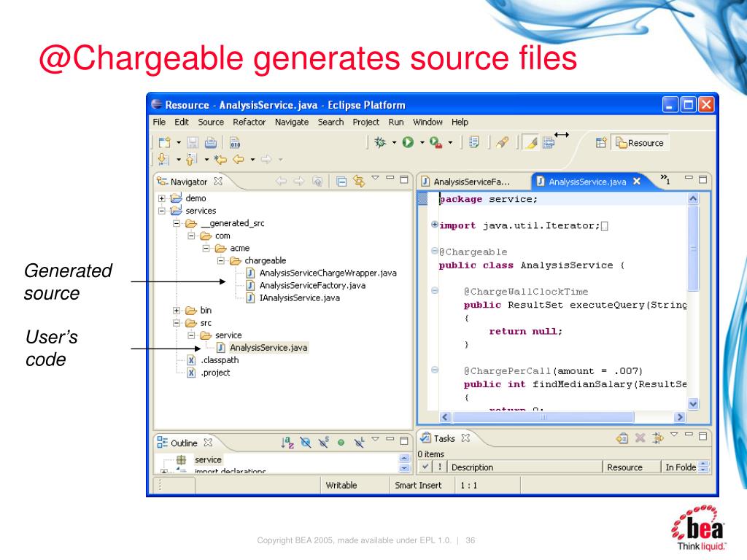Open the Debug icon's dropdown arrow

(394, 142)
